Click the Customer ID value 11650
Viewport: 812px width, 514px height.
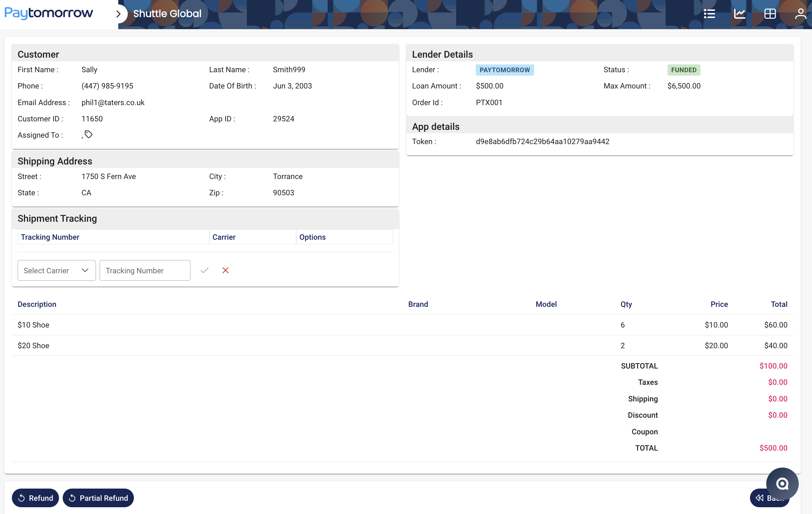[x=92, y=119]
